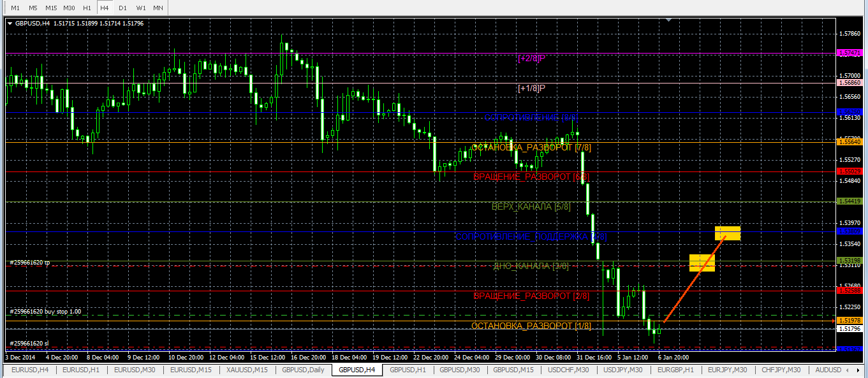Click the pink 1.56860 price label

click(849, 83)
